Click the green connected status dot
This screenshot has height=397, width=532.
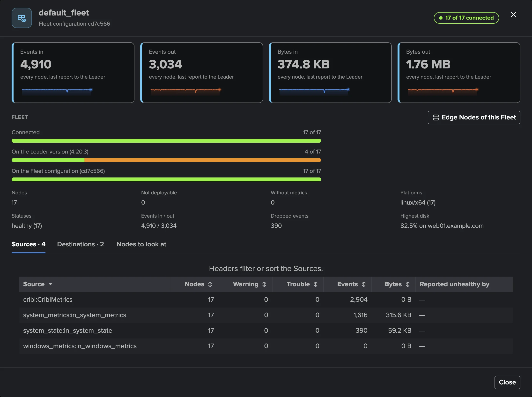point(441,18)
